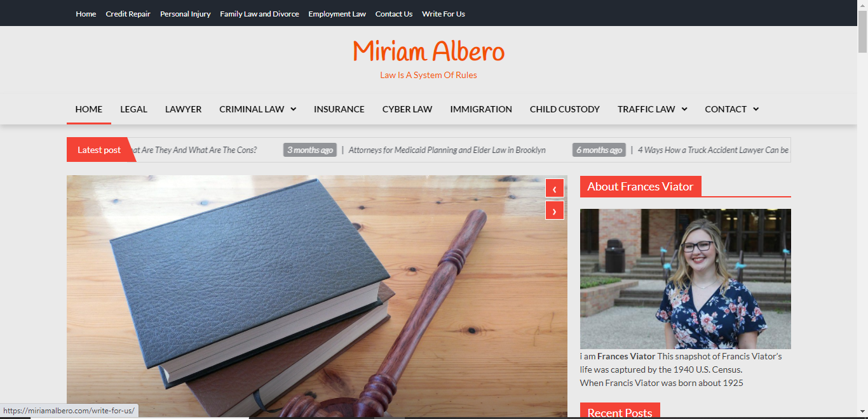Click the About Frances Viator heading
This screenshot has height=419, width=868.
coord(641,187)
